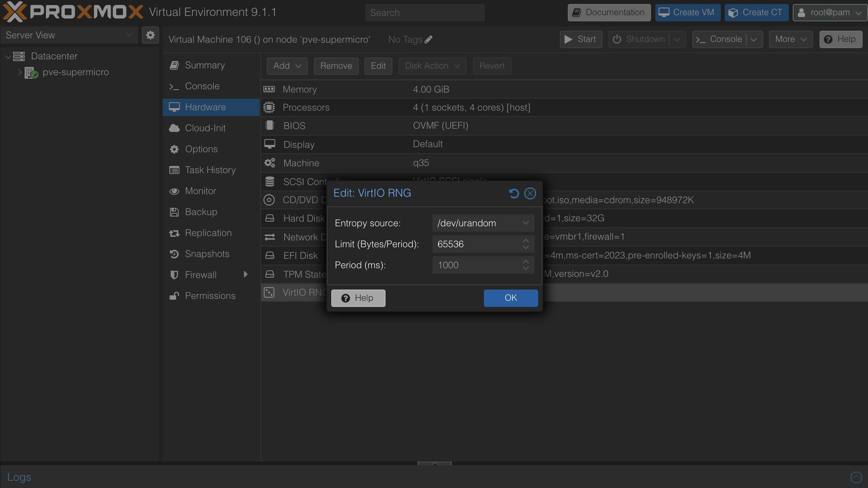Image resolution: width=868 pixels, height=488 pixels.
Task: Confirm changes with OK button
Action: coord(511,298)
